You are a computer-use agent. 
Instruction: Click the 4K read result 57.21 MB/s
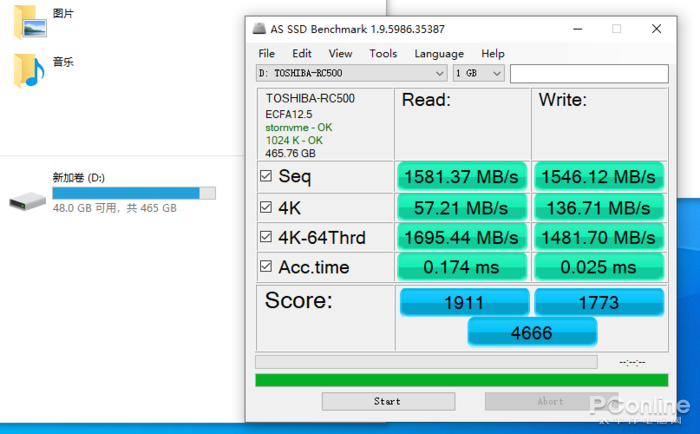(x=462, y=208)
